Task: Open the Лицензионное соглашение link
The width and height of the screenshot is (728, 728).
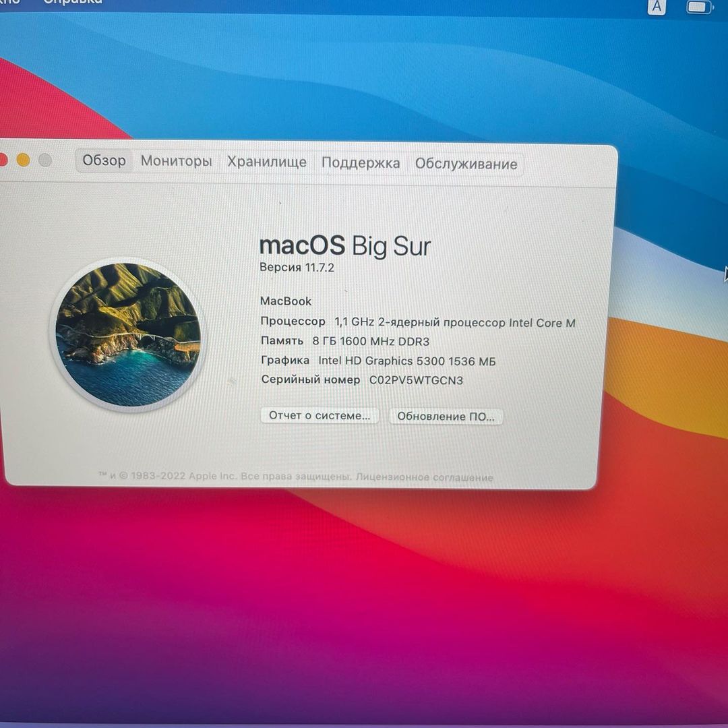Action: pos(425,477)
